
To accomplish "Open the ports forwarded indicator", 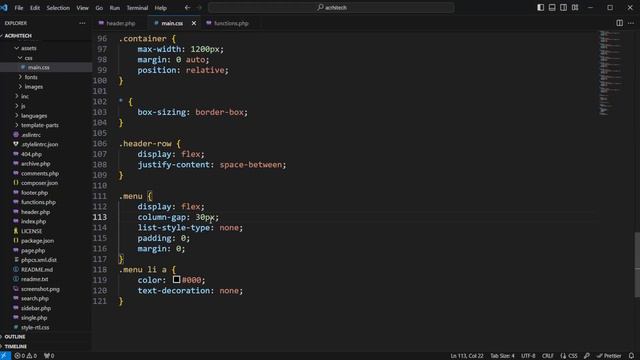I will pos(49,356).
